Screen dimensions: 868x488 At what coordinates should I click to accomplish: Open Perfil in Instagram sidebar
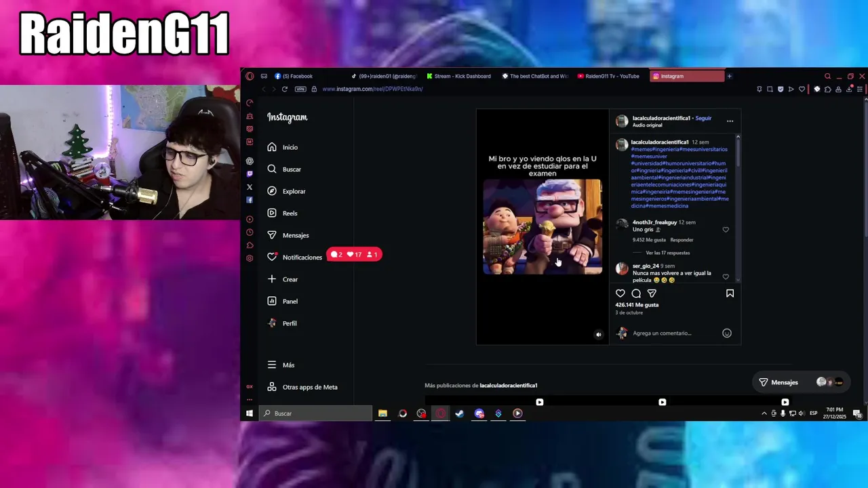click(282, 323)
